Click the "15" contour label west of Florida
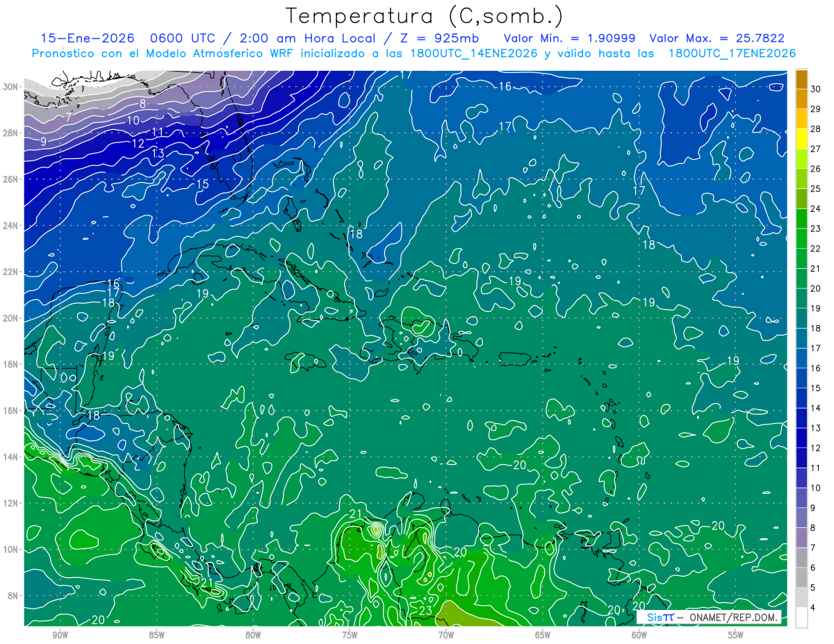The width and height of the screenshot is (834, 644). pyautogui.click(x=202, y=184)
